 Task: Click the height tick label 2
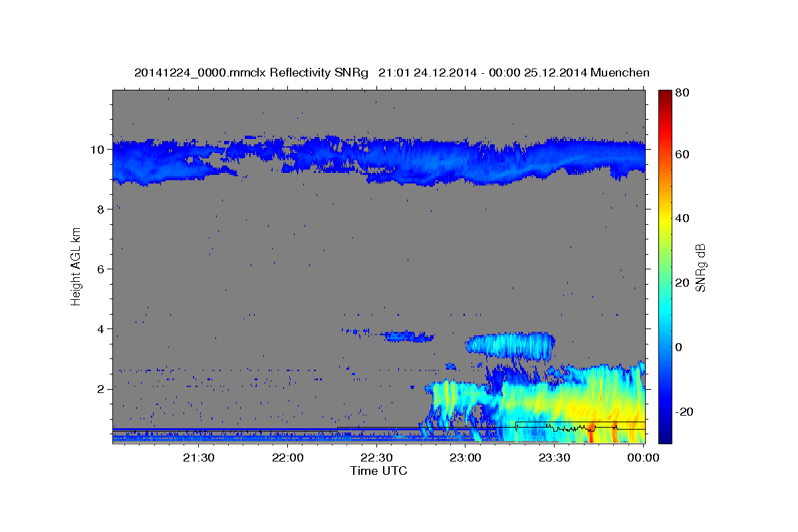coord(102,388)
